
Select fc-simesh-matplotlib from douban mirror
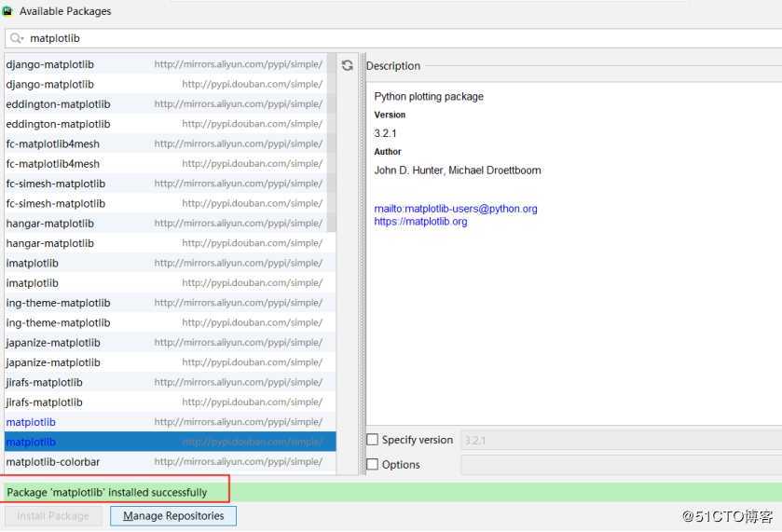[166, 204]
